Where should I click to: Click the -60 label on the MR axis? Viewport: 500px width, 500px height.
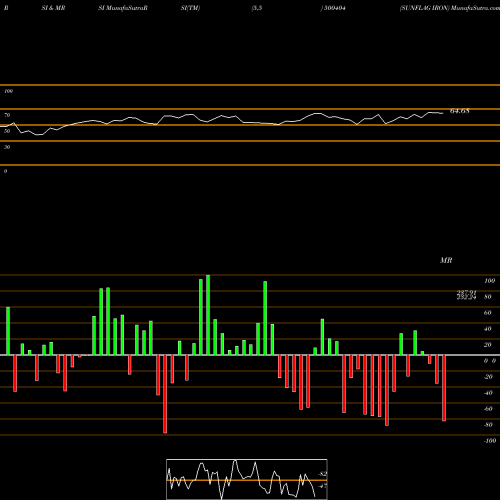(x=488, y=409)
